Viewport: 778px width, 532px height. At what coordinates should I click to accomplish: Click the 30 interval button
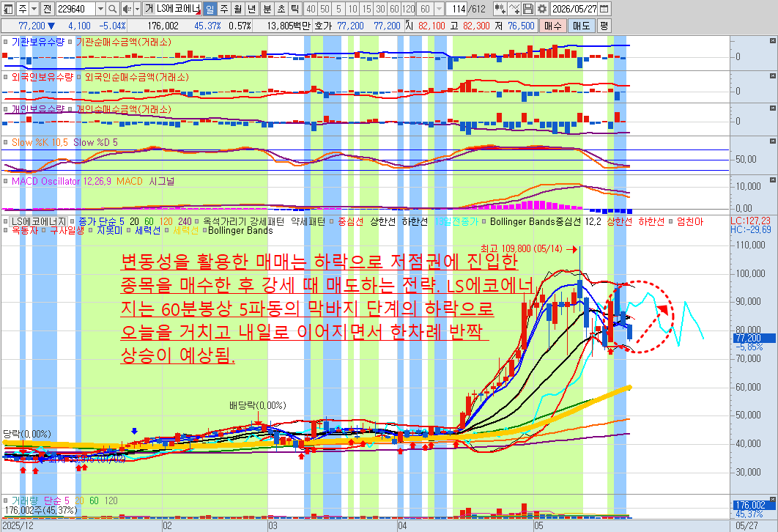click(380, 9)
